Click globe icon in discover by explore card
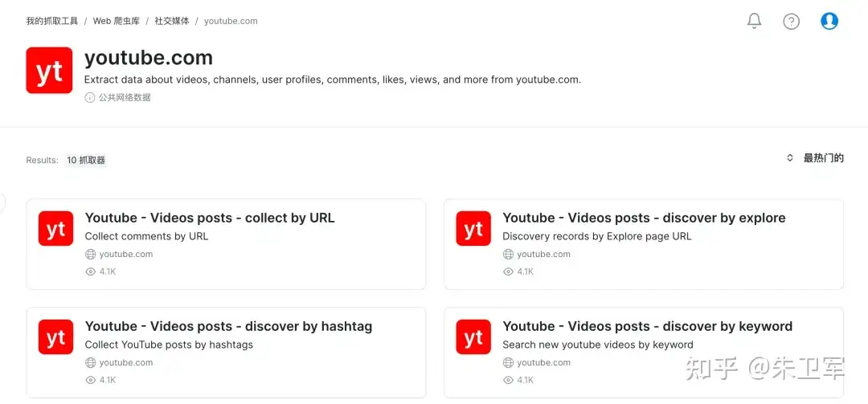Viewport: 868px width, 404px height. pos(508,254)
